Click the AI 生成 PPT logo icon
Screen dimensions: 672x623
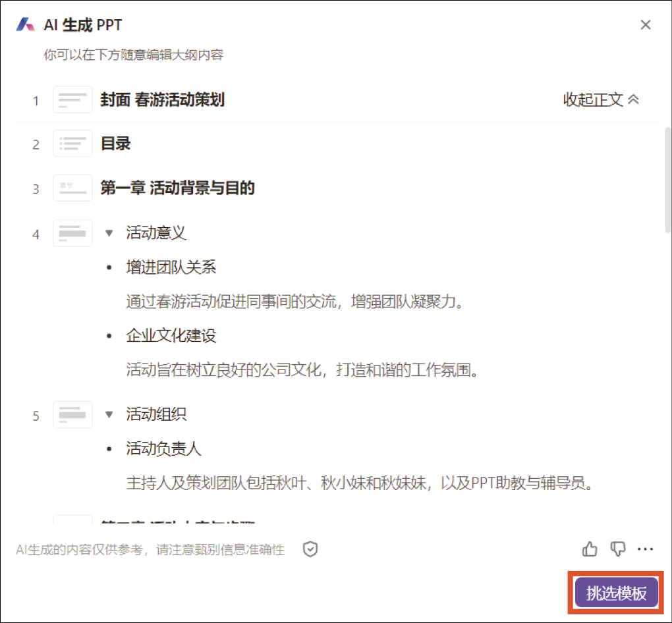point(26,25)
